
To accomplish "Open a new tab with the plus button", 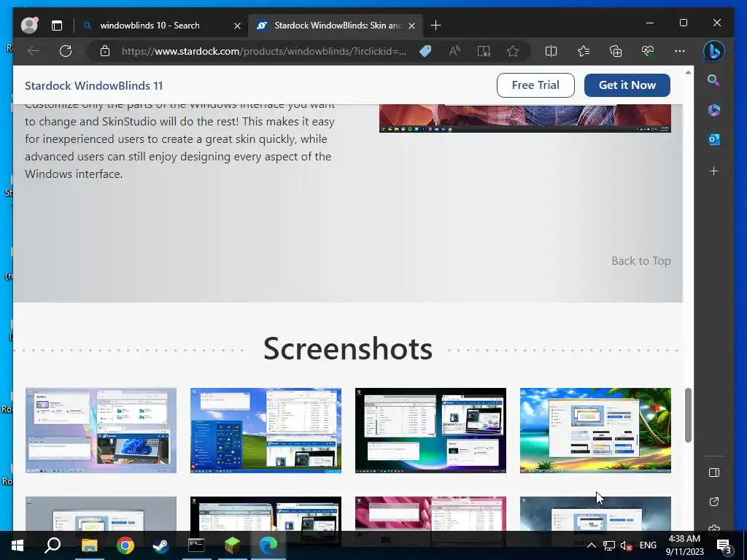I will click(x=436, y=26).
